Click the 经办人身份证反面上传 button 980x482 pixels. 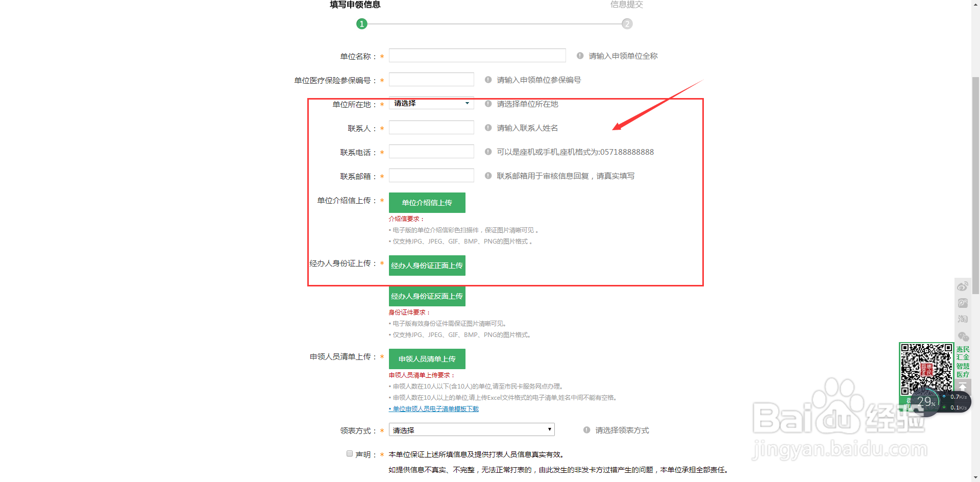427,296
